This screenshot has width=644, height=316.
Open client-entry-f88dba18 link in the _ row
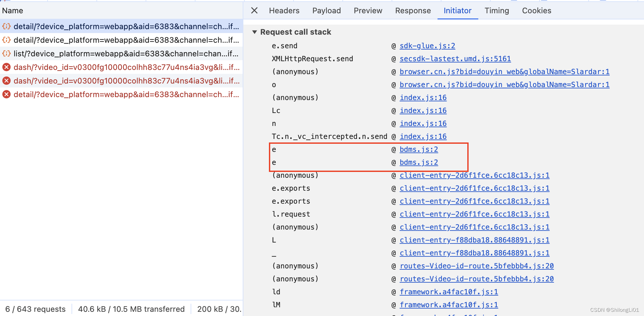click(474, 253)
